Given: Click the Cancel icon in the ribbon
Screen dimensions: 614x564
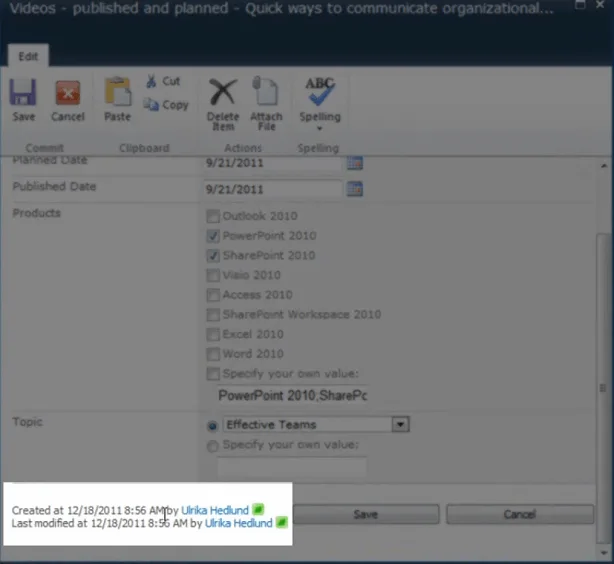Looking at the screenshot, I should [x=67, y=94].
